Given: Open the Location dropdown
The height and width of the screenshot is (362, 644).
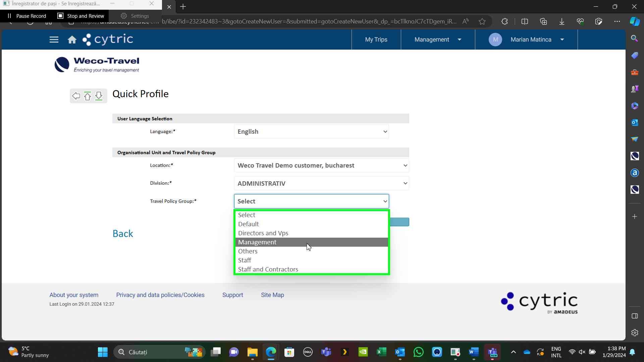Looking at the screenshot, I should (x=321, y=165).
